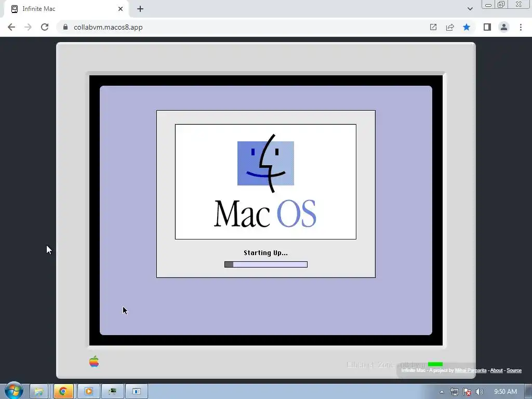
Task: Click the Mac OS face logo
Action: (x=265, y=164)
